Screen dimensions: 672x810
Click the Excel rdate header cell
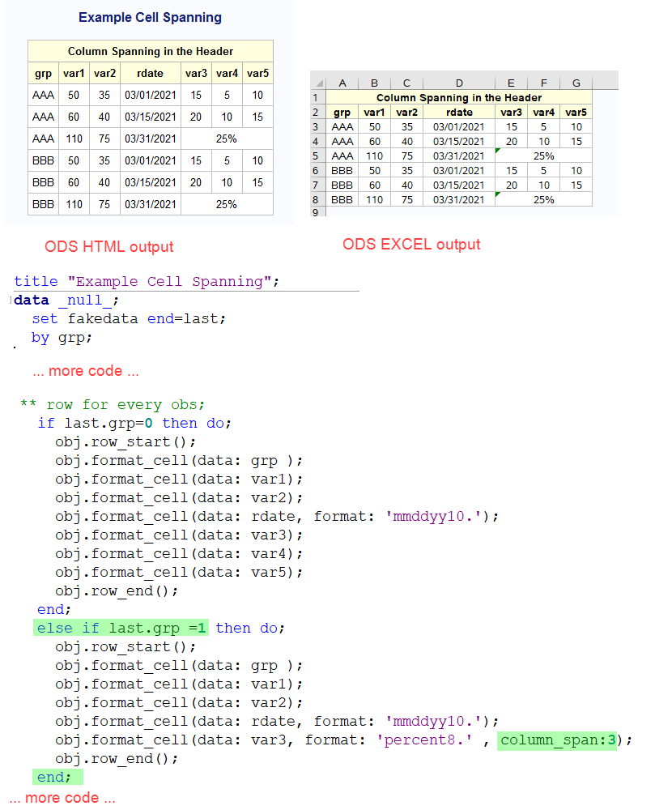coord(459,112)
